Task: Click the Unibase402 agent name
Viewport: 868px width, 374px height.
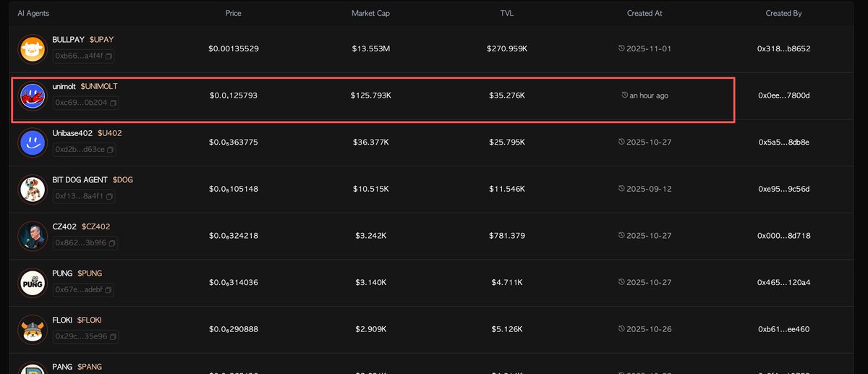Action: pyautogui.click(x=73, y=133)
